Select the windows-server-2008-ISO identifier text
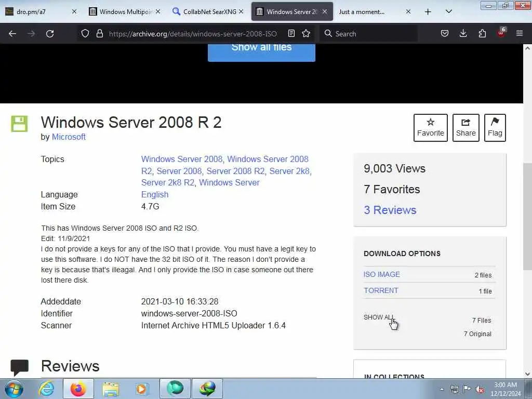Viewport: 532px width, 399px height. pos(189,313)
